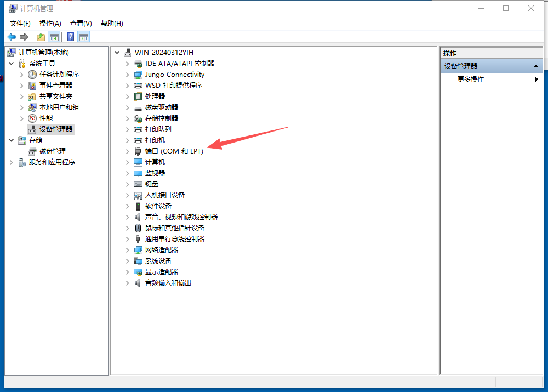Click 更多操作 in the actions pane

[471, 79]
